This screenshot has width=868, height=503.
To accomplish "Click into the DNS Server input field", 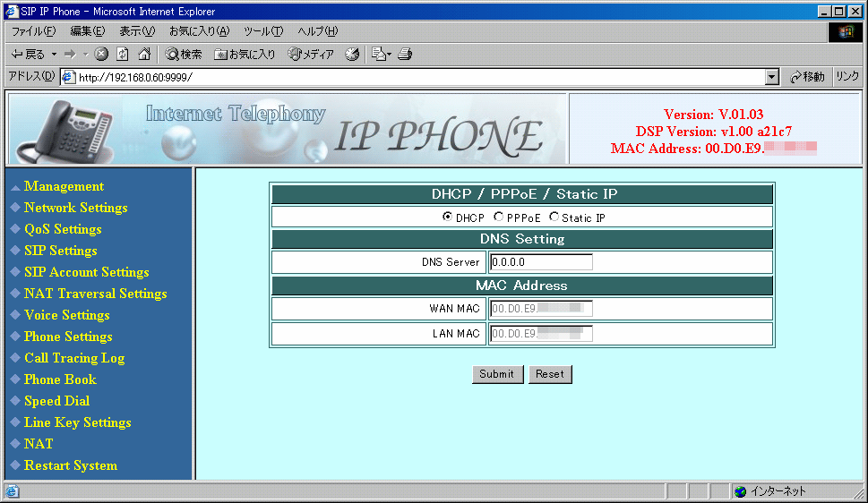I will [541, 262].
